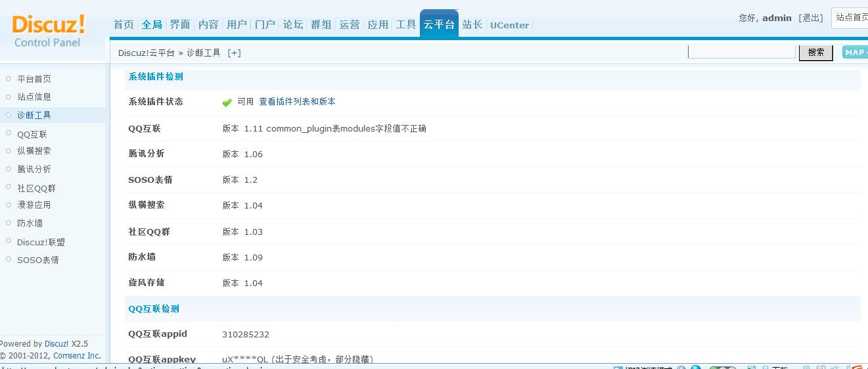Open 腾讯分析 in sidebar
The width and height of the screenshot is (868, 369).
(34, 169)
